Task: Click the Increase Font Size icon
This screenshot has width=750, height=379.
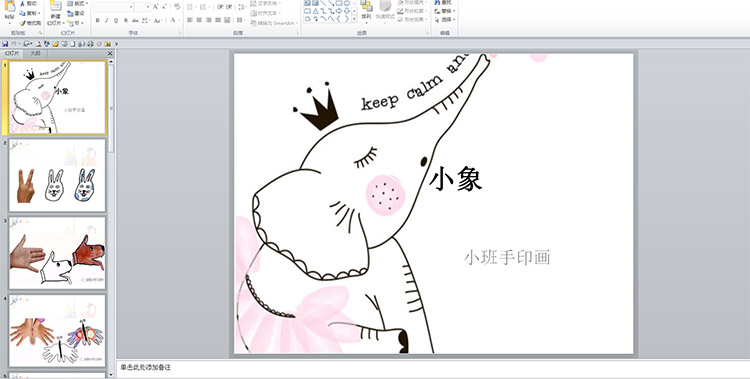Action: pos(155,7)
